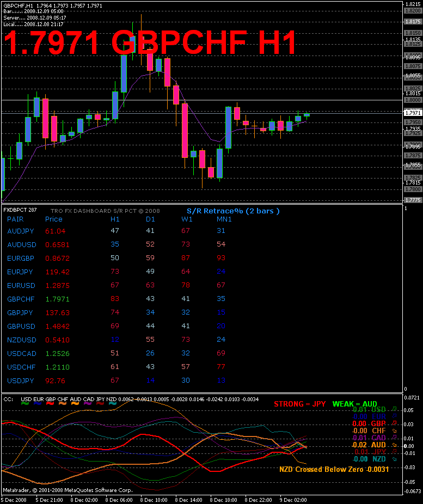Screen dimensions: 423x504
Task: Click the 'GBPCHF,H1' chart title with OHLC values
Action: pyautogui.click(x=53, y=5)
